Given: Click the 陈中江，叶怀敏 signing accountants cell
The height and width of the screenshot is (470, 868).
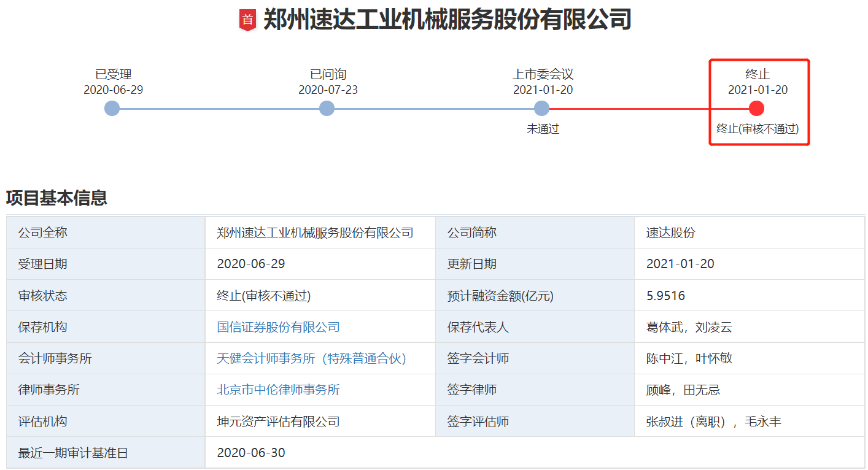Looking at the screenshot, I should [x=689, y=358].
